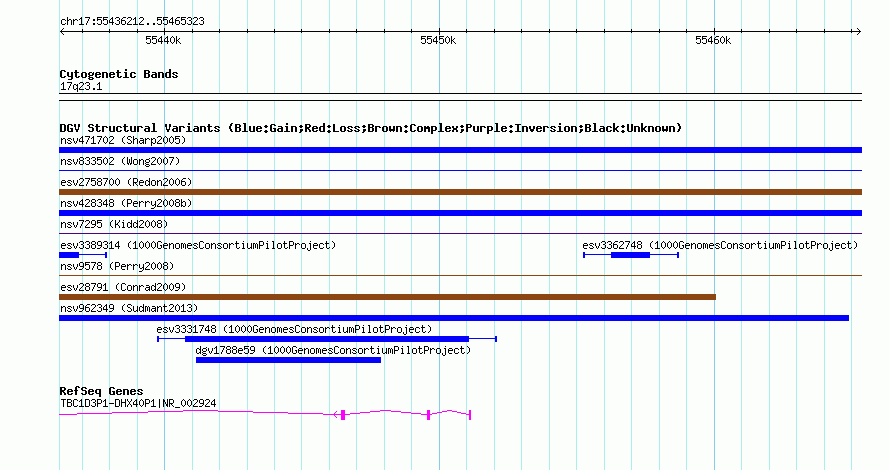Select the RefSeq Genes track heading

pos(101,391)
